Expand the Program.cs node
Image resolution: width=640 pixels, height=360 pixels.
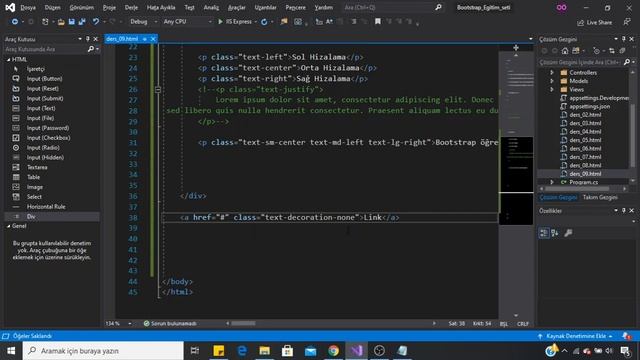(x=552, y=182)
